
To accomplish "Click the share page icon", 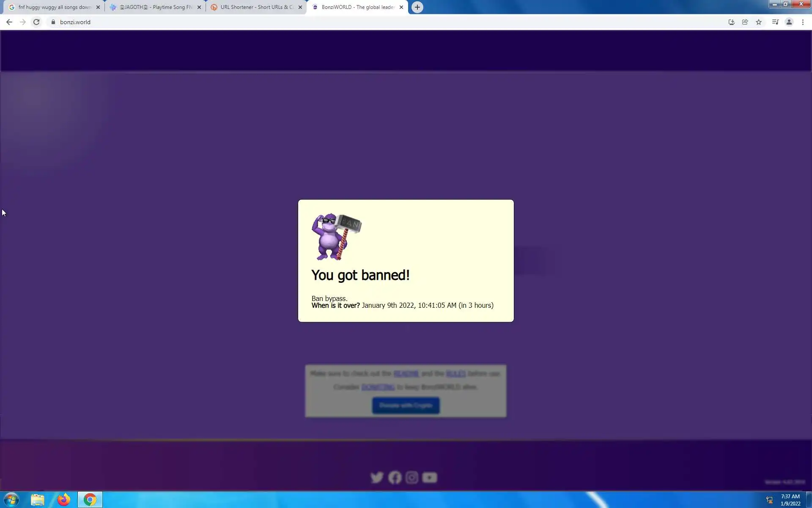I will pyautogui.click(x=745, y=22).
